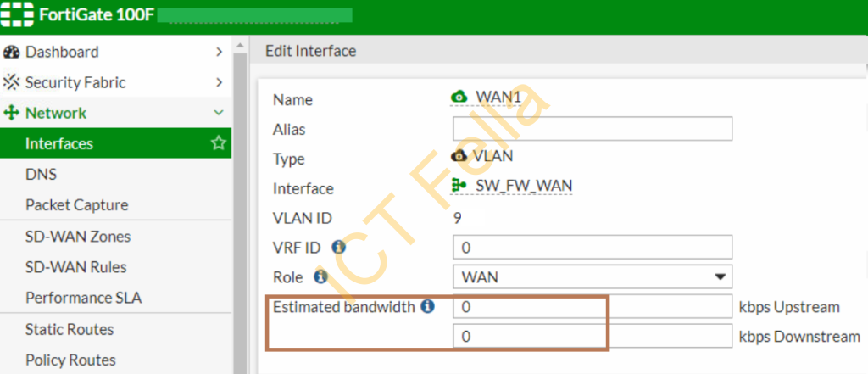Click the VRF ID info icon
This screenshot has height=374, width=868.
click(x=339, y=247)
